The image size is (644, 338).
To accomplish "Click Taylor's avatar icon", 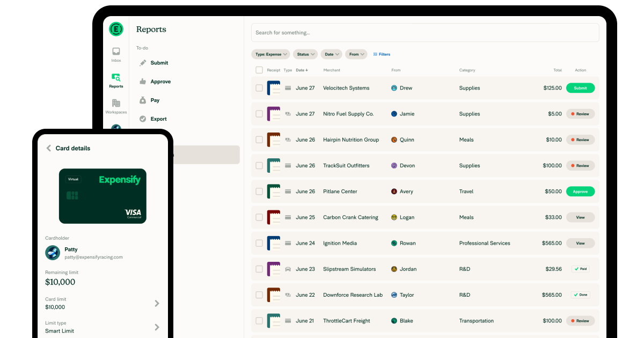I will point(394,295).
